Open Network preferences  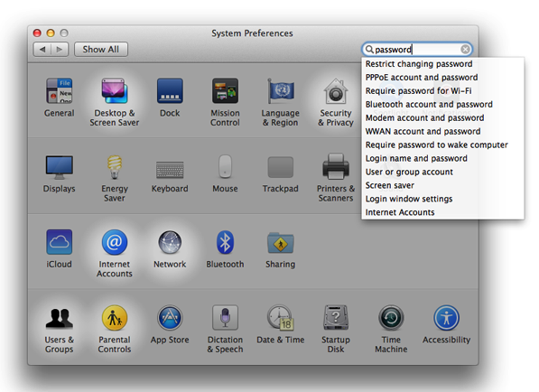point(170,249)
